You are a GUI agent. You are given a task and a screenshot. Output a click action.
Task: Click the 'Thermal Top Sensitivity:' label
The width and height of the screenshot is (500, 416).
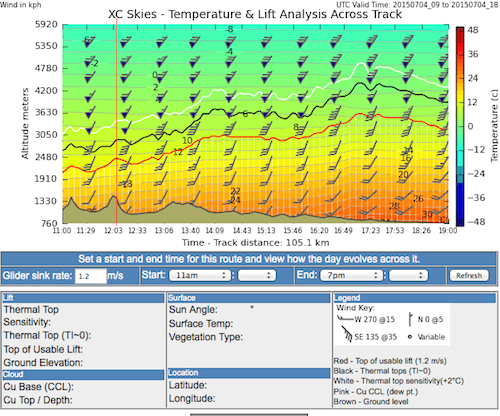tap(31, 316)
